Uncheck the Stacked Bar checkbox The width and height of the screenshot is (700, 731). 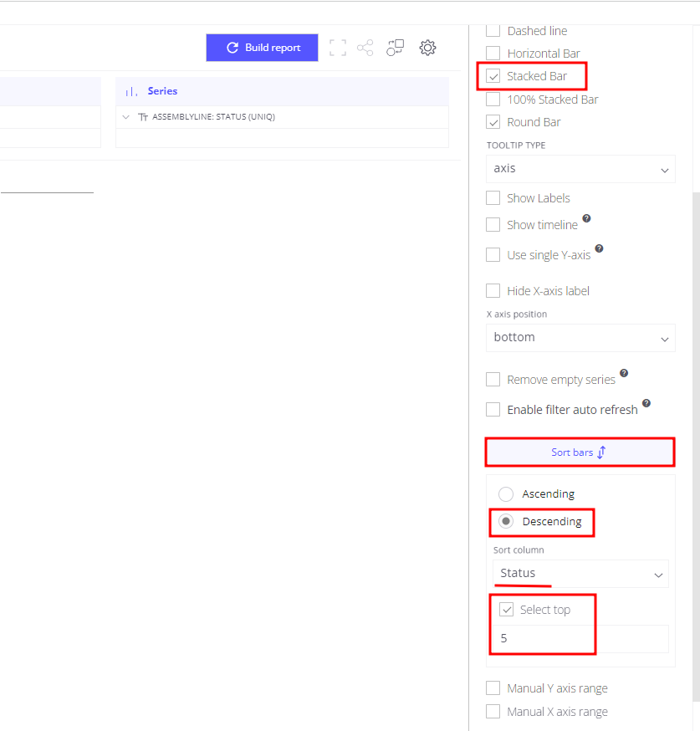click(493, 76)
